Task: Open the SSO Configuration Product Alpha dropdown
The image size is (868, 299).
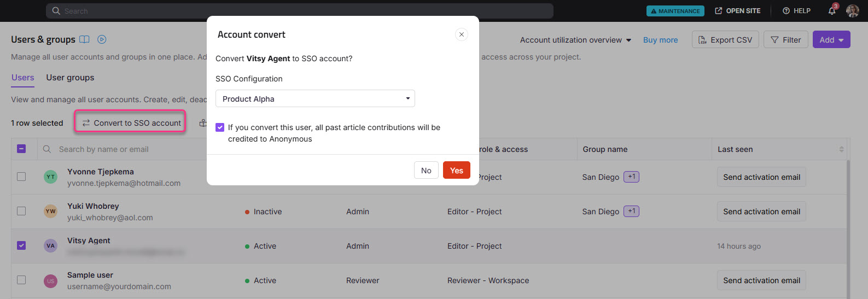Action: pos(315,98)
